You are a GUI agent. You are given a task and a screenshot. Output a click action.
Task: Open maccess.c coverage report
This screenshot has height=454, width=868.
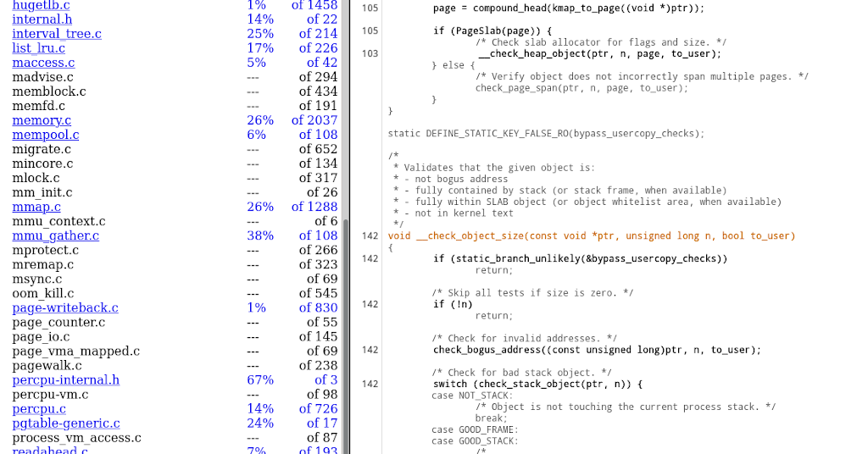pyautogui.click(x=43, y=63)
